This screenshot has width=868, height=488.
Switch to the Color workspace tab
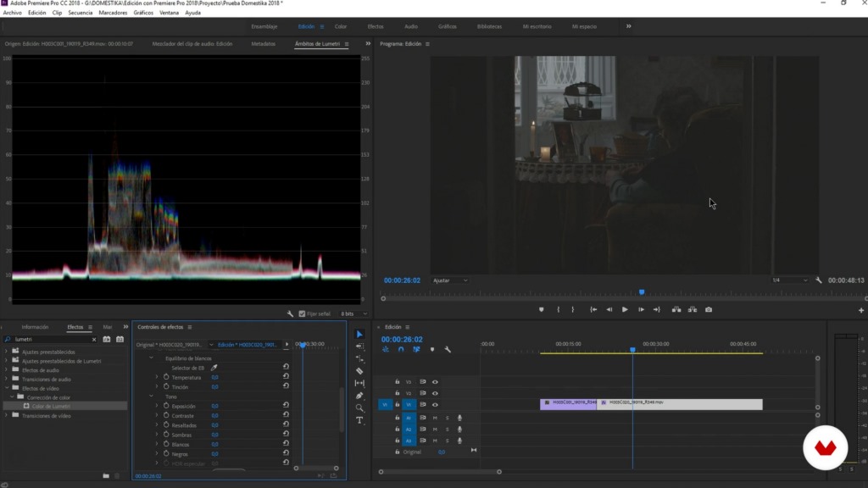(341, 26)
